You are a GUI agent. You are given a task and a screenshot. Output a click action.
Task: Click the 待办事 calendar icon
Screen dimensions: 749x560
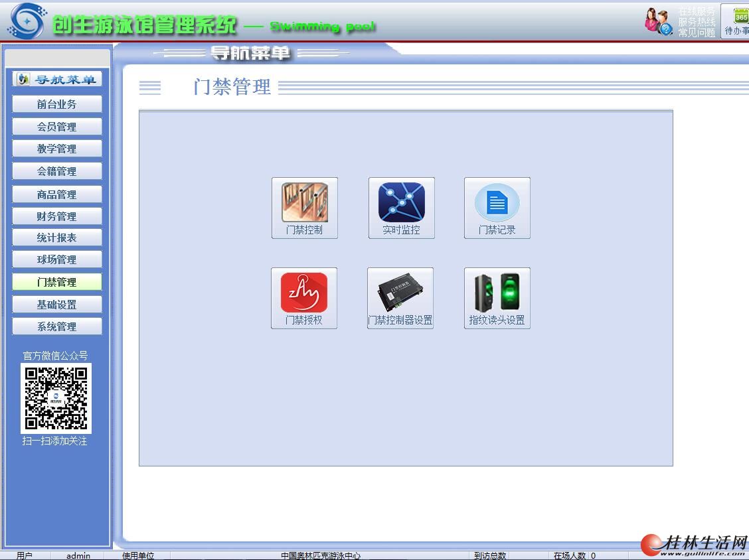pyautogui.click(x=738, y=21)
